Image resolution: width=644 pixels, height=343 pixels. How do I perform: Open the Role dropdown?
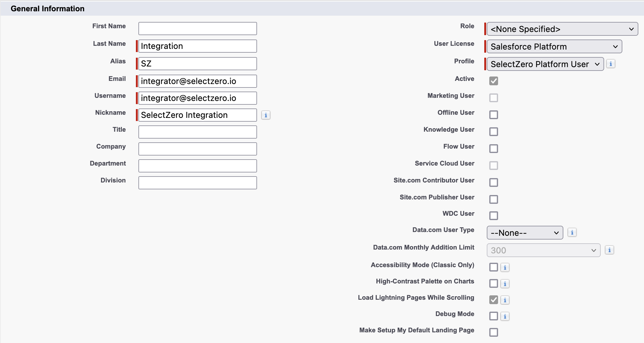click(x=562, y=29)
